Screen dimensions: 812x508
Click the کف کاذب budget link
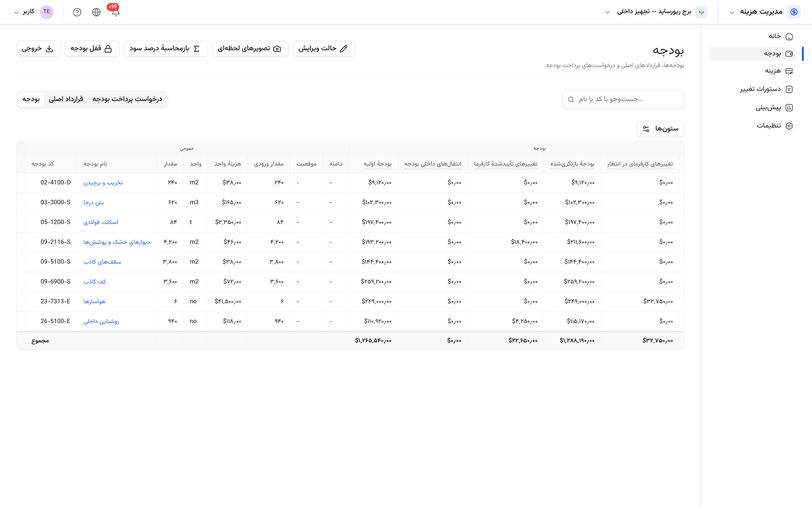click(95, 282)
